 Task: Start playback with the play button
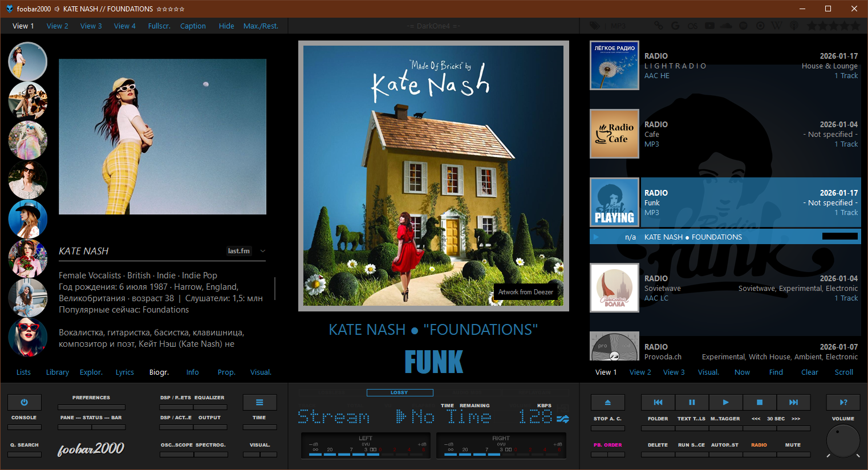tap(725, 402)
